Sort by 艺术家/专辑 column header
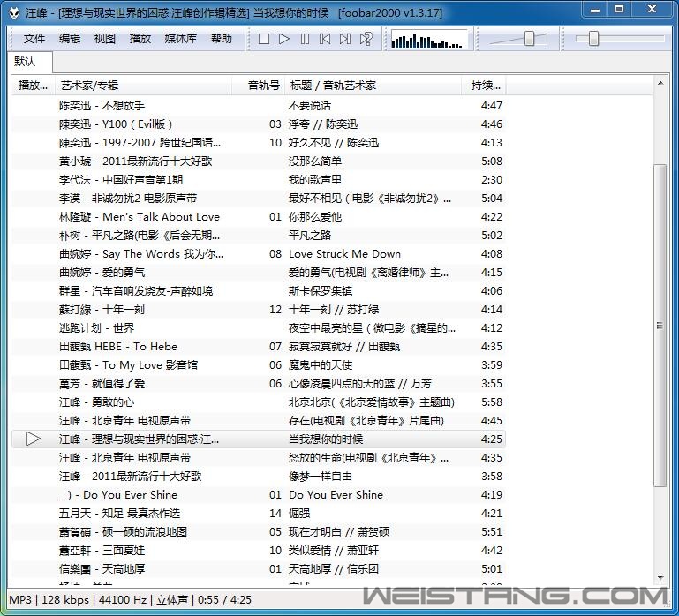 [x=143, y=86]
